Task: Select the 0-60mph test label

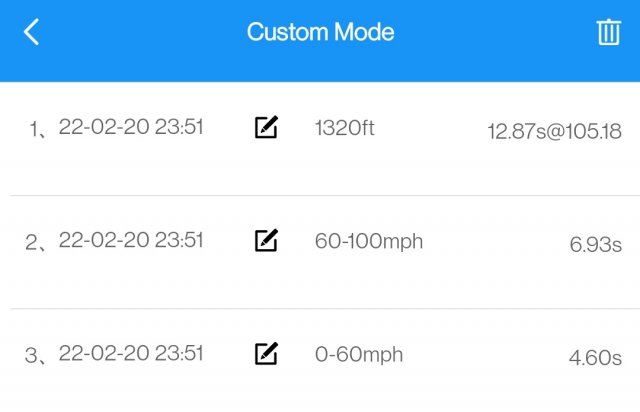Action: coord(359,355)
